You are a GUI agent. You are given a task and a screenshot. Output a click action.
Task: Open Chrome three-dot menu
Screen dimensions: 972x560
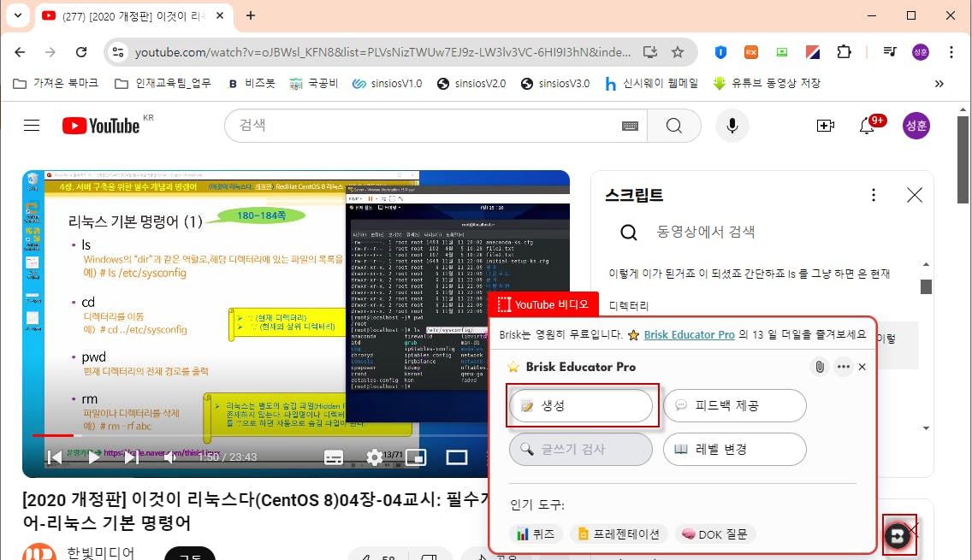951,52
